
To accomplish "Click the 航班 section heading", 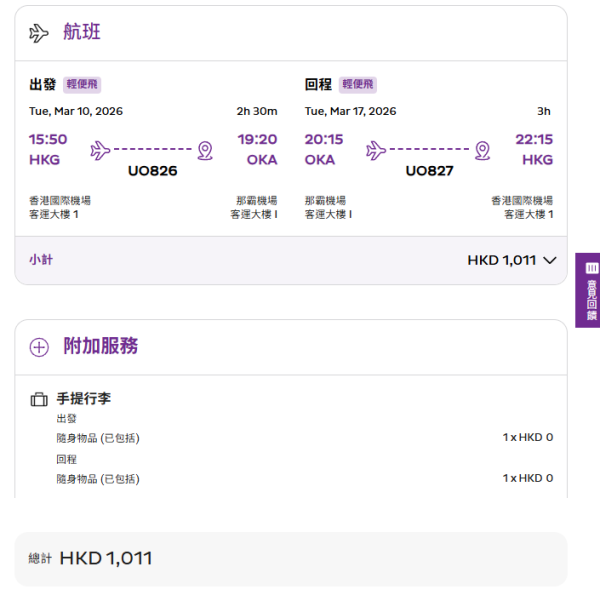I will [x=82, y=32].
